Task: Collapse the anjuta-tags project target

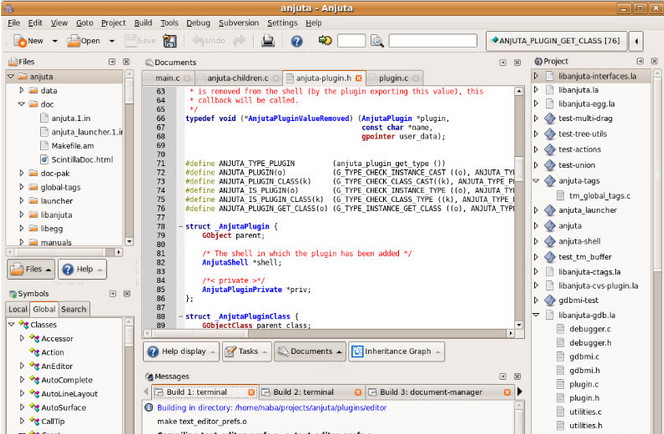Action: coord(536,181)
